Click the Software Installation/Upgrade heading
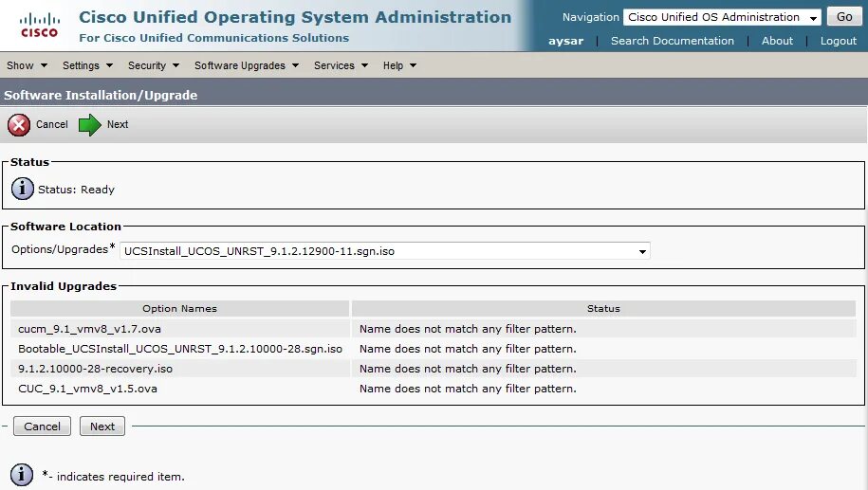This screenshot has width=868, height=490. click(101, 95)
